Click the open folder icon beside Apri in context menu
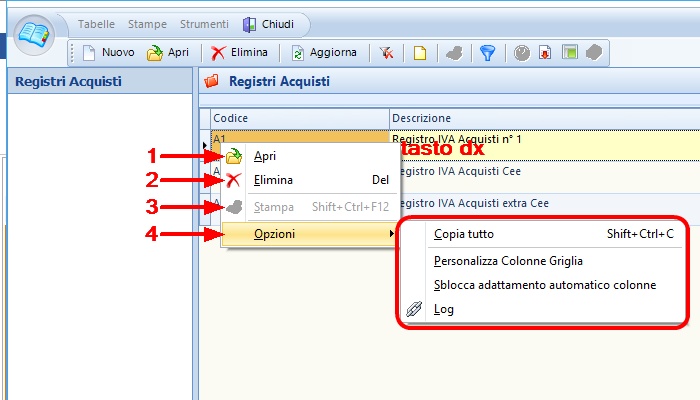Image resolution: width=700 pixels, height=400 pixels. point(233,156)
